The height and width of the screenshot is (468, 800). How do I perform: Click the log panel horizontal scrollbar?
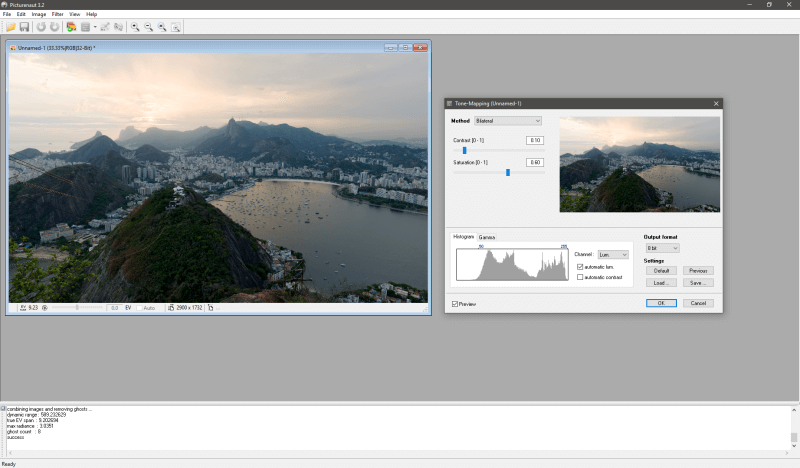[398, 453]
